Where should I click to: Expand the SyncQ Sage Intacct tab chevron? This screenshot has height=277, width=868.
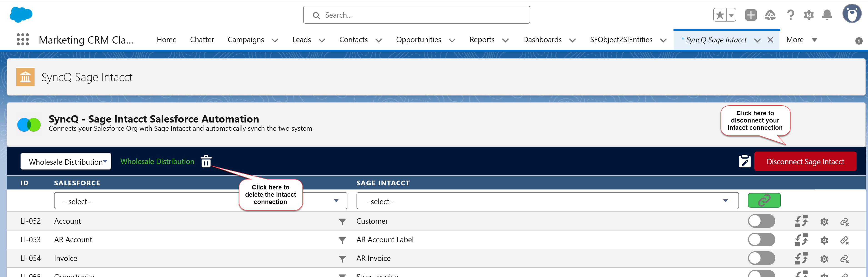click(757, 40)
